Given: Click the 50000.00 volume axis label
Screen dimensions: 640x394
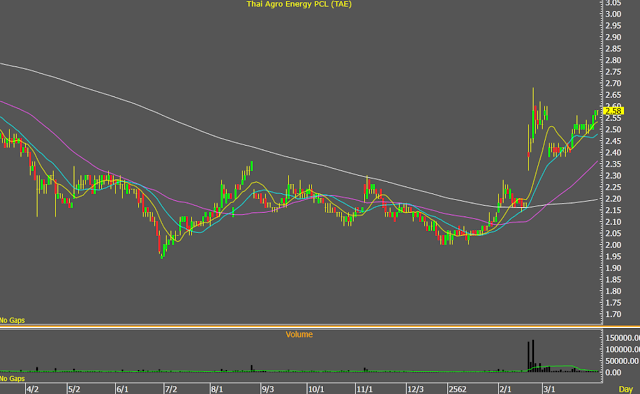Looking at the screenshot, I should pos(622,361).
